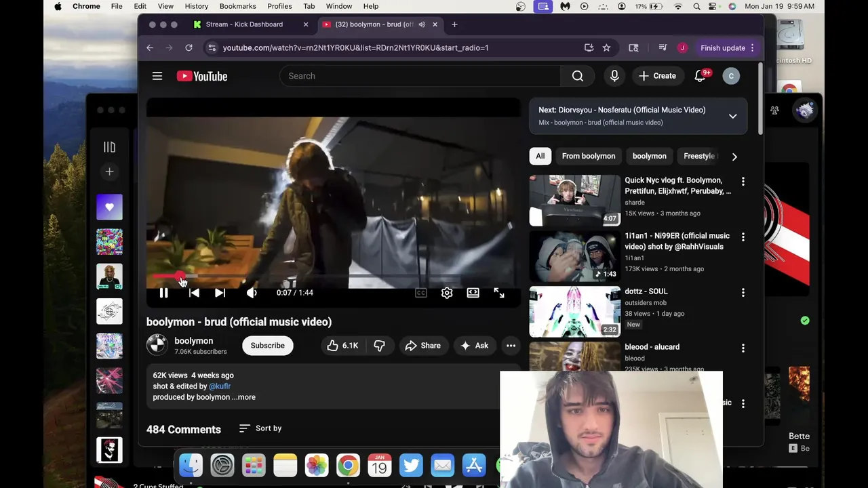This screenshot has height=488, width=868.
Task: Like the boolymon brud video
Action: (x=343, y=346)
